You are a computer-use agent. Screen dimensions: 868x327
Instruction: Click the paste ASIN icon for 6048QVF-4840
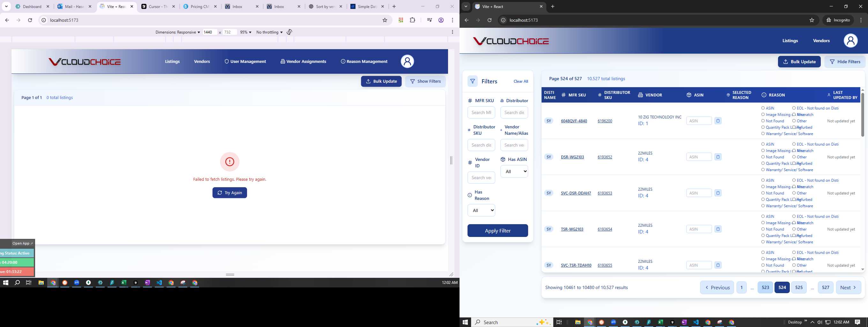(x=718, y=121)
